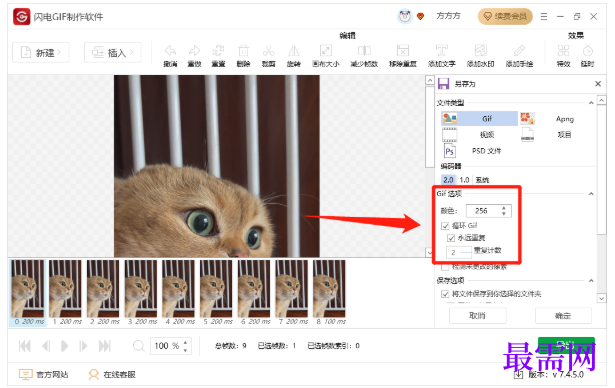Select the PSD 文件 file type
Viewport: 615px width, 388px height.
tap(486, 151)
